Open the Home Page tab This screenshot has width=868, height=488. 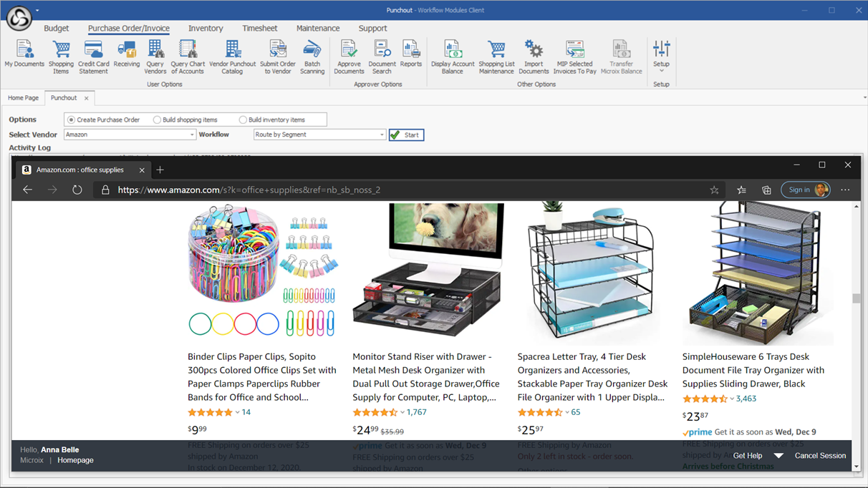(x=24, y=98)
